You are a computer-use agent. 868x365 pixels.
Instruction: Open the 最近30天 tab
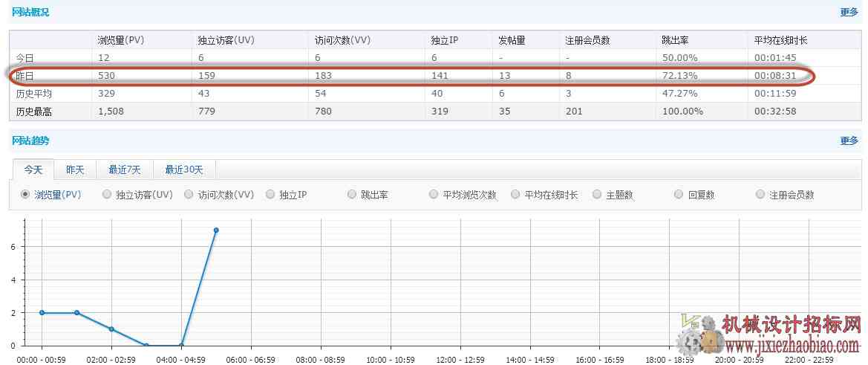coord(184,169)
